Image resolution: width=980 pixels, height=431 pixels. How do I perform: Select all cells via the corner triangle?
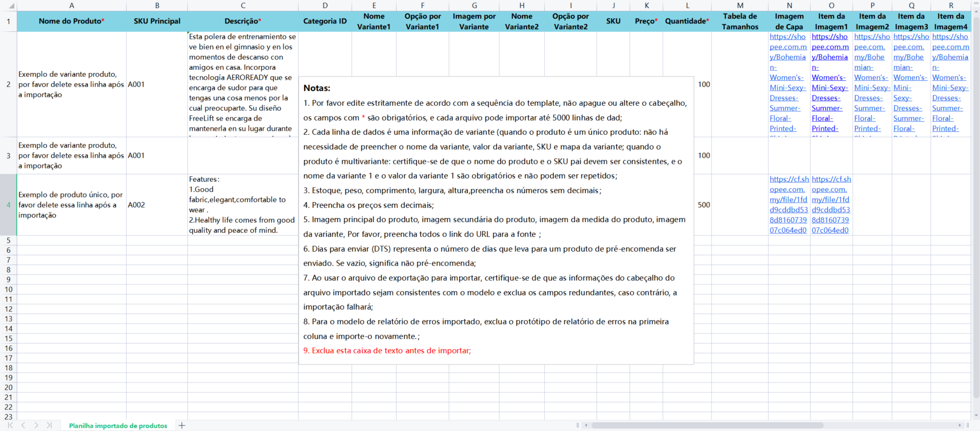pyautogui.click(x=11, y=6)
